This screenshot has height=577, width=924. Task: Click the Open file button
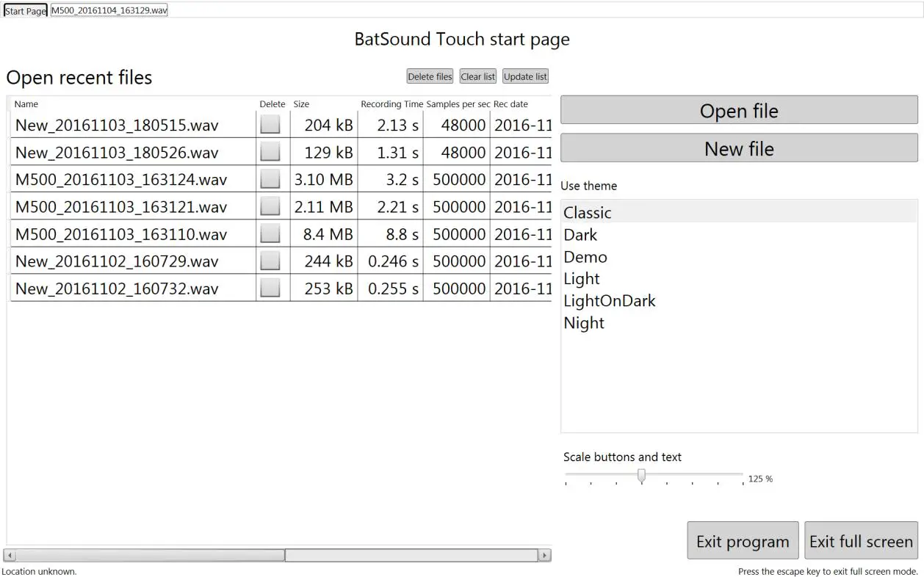pyautogui.click(x=739, y=110)
